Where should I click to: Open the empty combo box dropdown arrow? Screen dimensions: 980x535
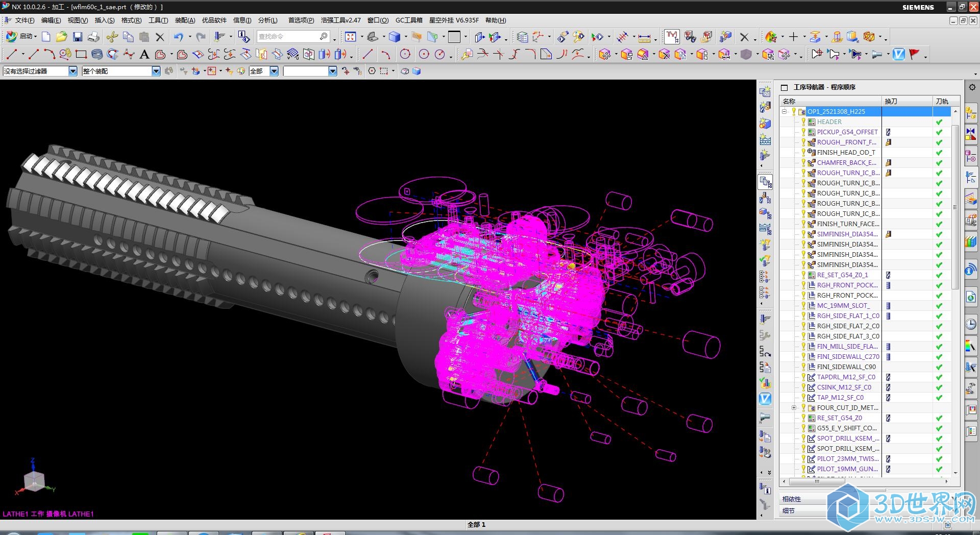pyautogui.click(x=333, y=71)
